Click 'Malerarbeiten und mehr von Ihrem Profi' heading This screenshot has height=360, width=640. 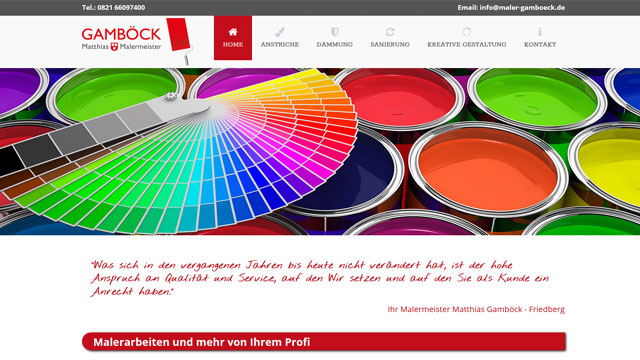pos(202,342)
